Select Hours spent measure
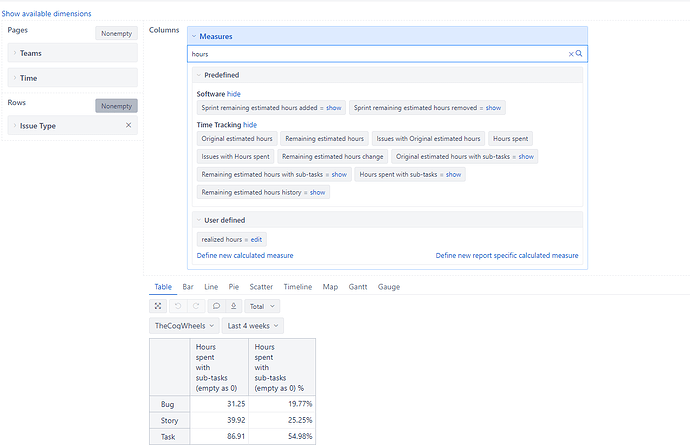690x447 pixels. pyautogui.click(x=510, y=139)
